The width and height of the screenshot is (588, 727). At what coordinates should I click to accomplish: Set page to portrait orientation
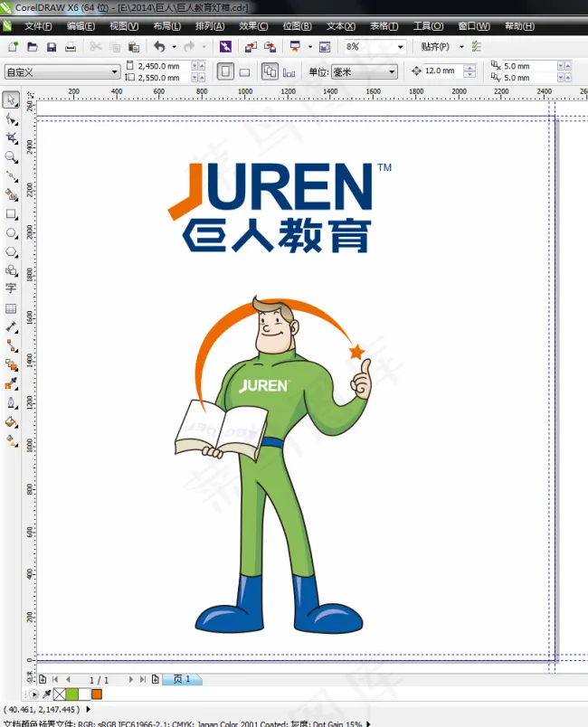coord(225,71)
